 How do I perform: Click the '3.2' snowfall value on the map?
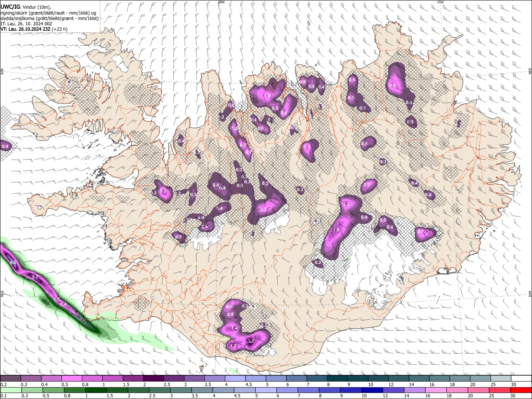[250, 341]
